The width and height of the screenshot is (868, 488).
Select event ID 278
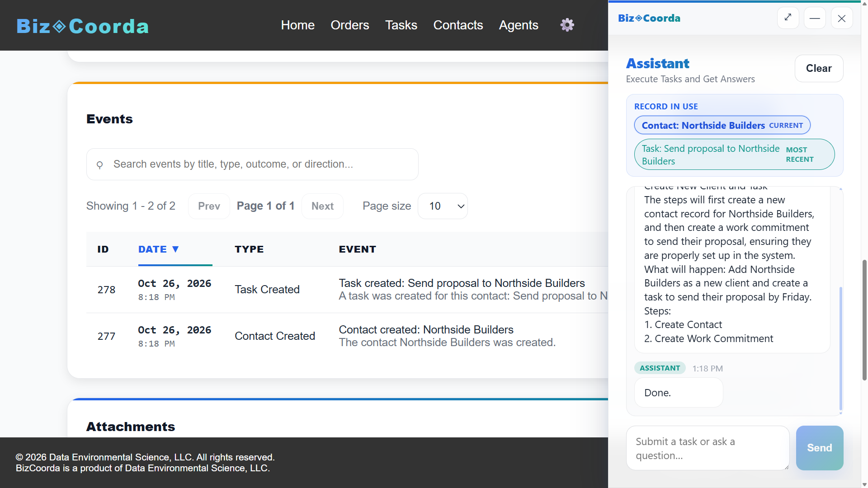(106, 290)
